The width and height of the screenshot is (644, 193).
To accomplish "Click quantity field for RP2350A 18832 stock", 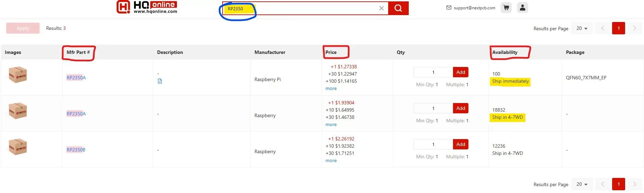I will coord(433,108).
